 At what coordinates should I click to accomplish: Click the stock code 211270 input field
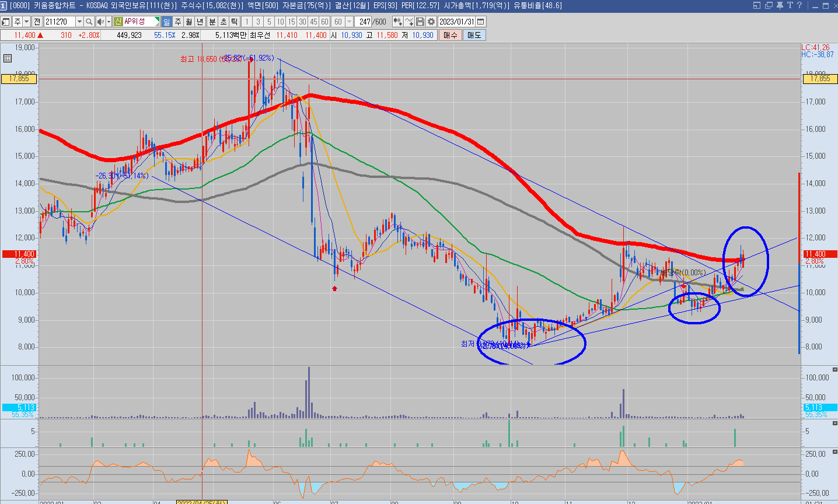[60, 22]
